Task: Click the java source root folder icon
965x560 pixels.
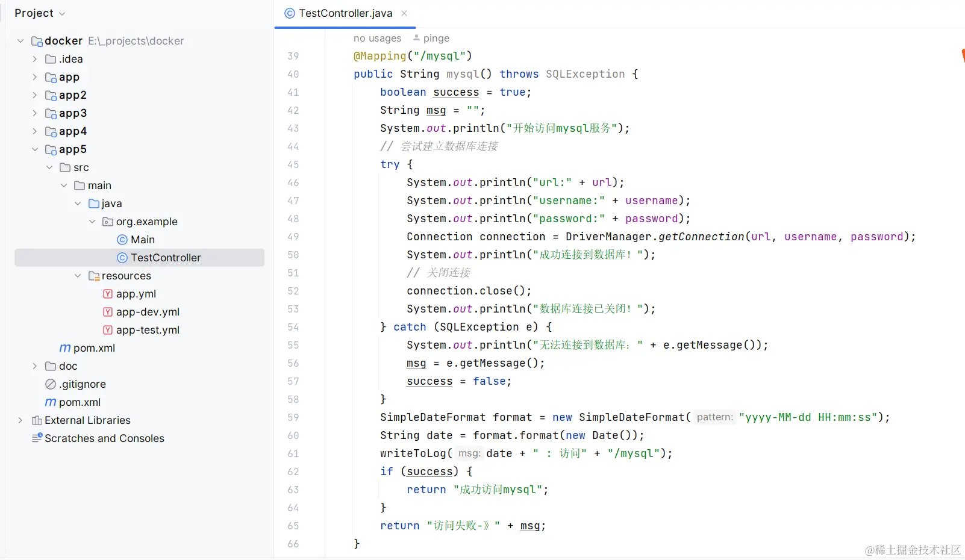Action: click(94, 204)
